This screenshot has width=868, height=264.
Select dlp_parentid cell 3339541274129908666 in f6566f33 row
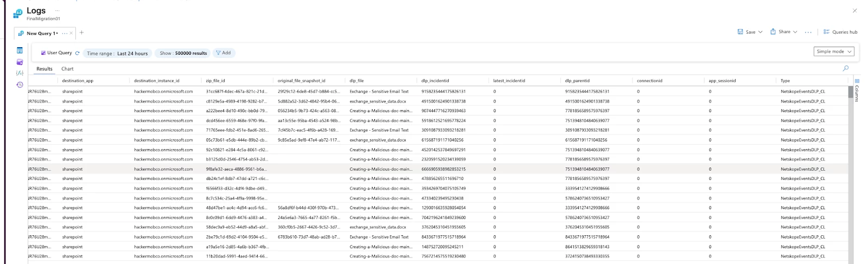tap(587, 188)
